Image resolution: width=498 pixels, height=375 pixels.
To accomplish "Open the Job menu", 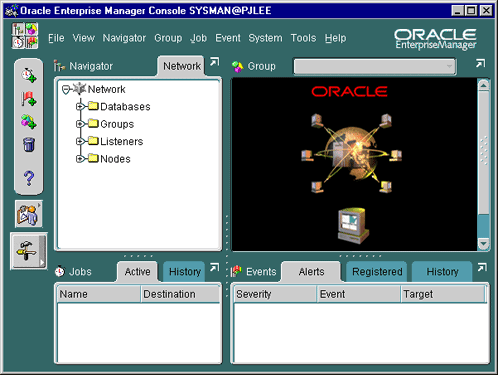I will (198, 38).
